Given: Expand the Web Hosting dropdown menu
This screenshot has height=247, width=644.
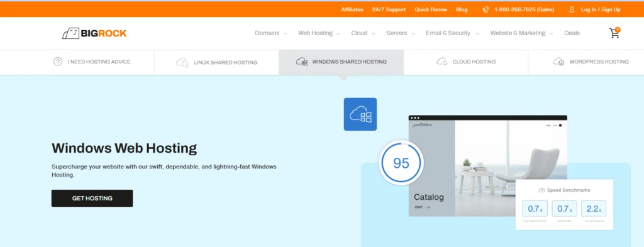Looking at the screenshot, I should (x=319, y=33).
